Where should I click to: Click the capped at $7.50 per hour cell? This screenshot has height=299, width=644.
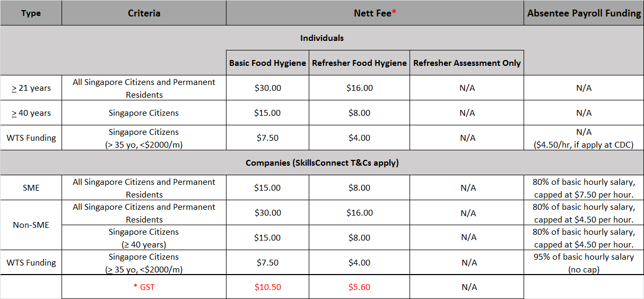click(x=584, y=187)
